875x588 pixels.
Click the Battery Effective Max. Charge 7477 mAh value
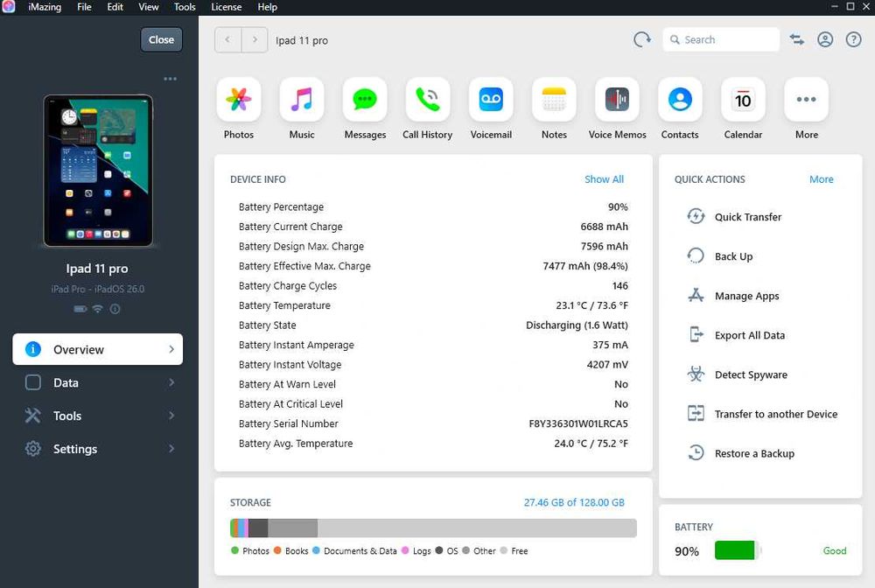585,266
